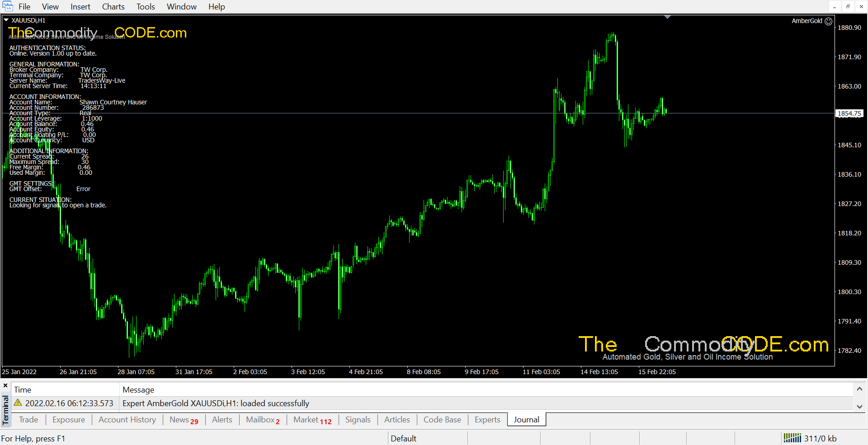
Task: Click the warning icon on the journal entry
Action: coord(18,403)
